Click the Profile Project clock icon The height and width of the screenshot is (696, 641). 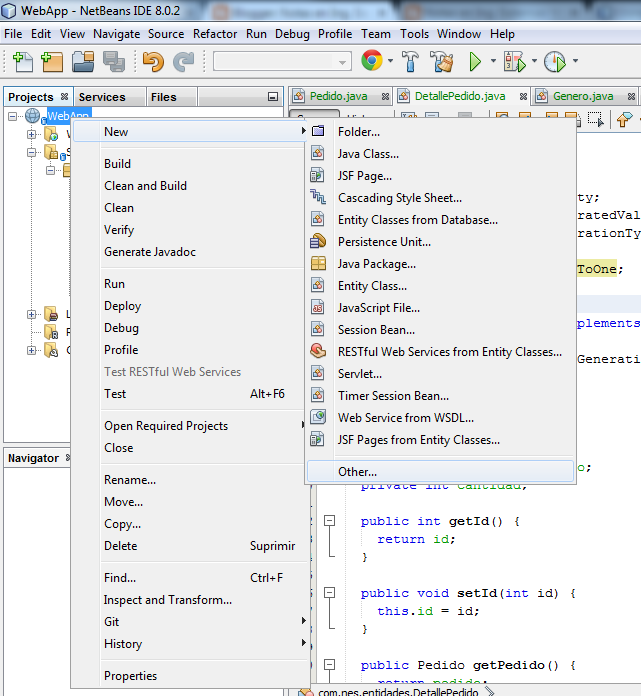coord(555,61)
